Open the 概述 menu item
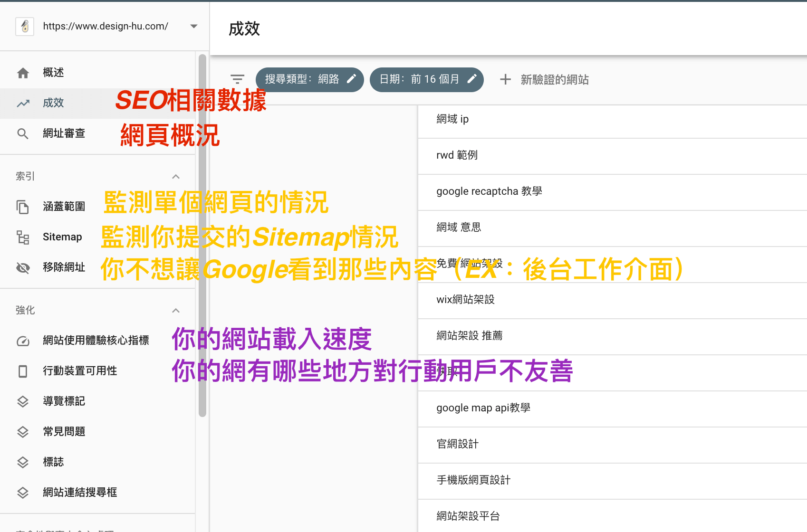This screenshot has width=807, height=532. coord(97,73)
